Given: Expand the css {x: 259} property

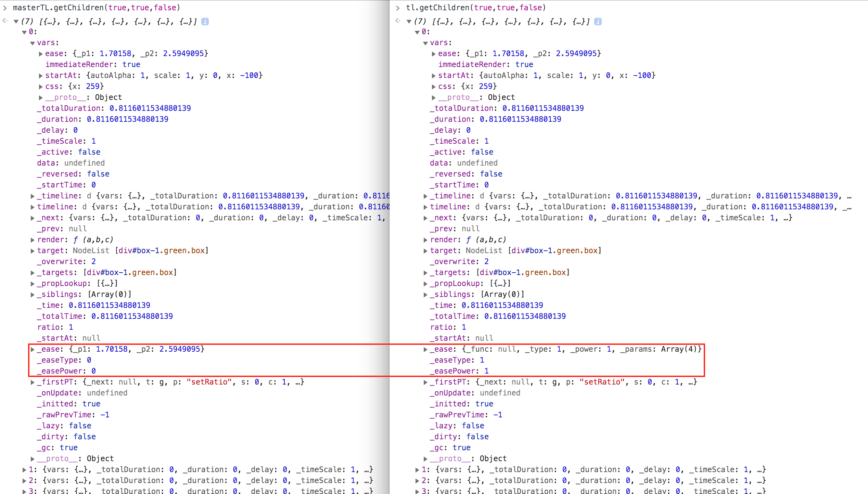Looking at the screenshot, I should pyautogui.click(x=41, y=86).
